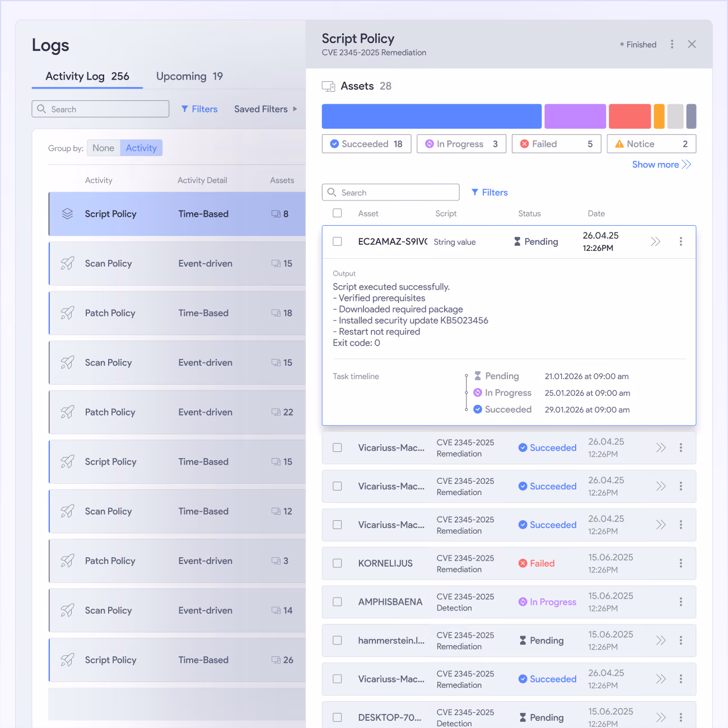Click the Status column header
728x728 pixels.
[529, 213]
